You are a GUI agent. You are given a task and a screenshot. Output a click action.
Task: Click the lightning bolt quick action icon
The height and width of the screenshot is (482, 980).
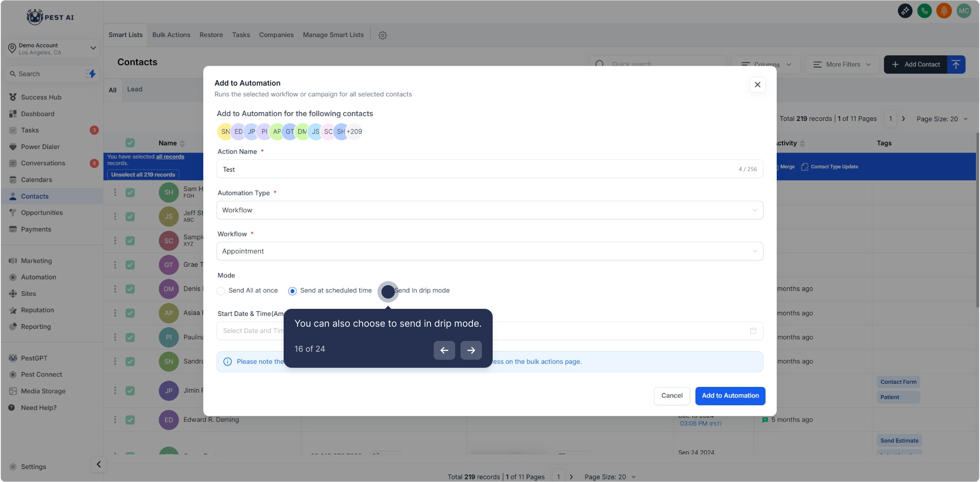[91, 74]
